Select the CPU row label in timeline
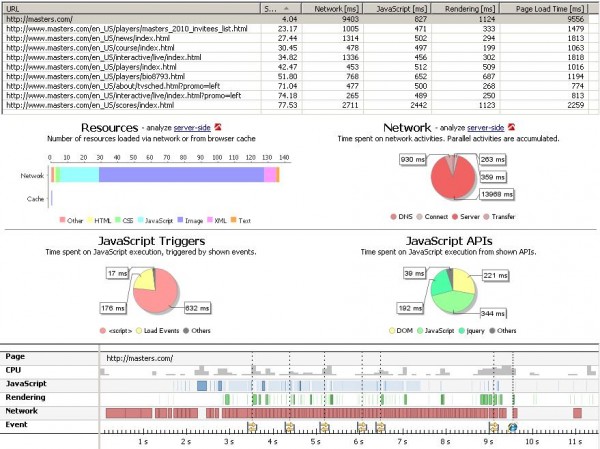 click(13, 370)
